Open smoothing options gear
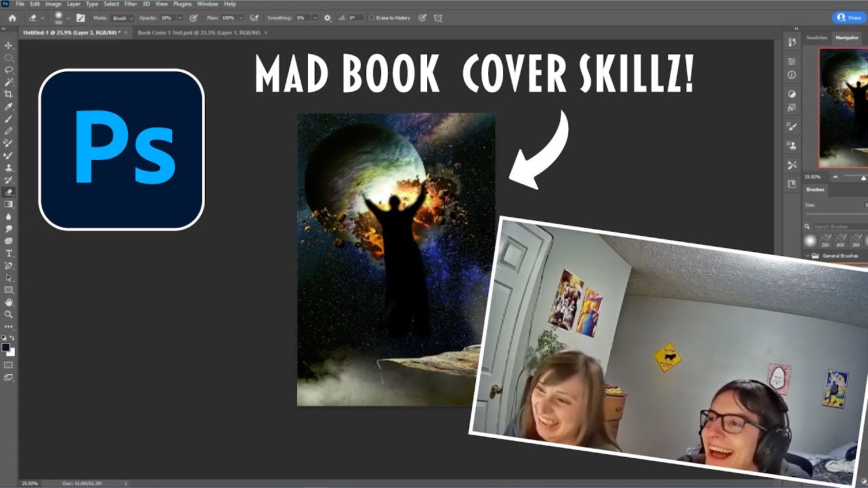The width and height of the screenshot is (868, 488). pos(328,18)
